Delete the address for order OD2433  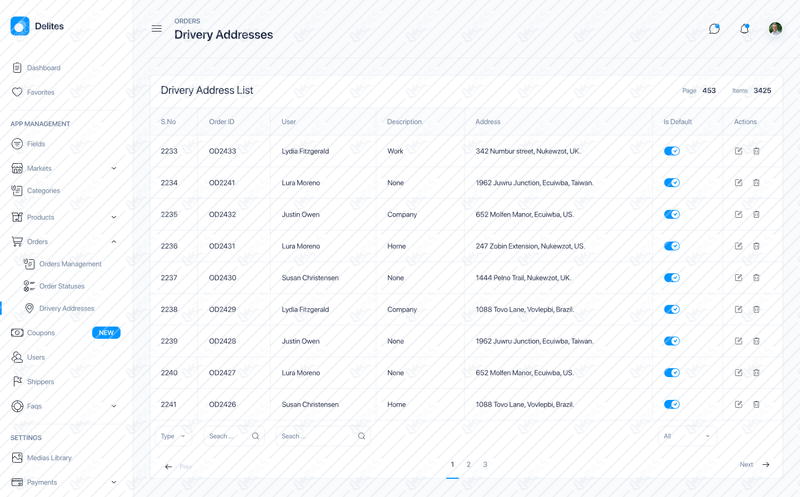click(756, 151)
